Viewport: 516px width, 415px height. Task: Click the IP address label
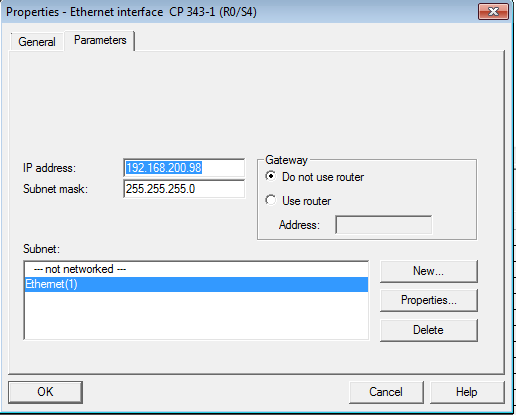click(49, 168)
